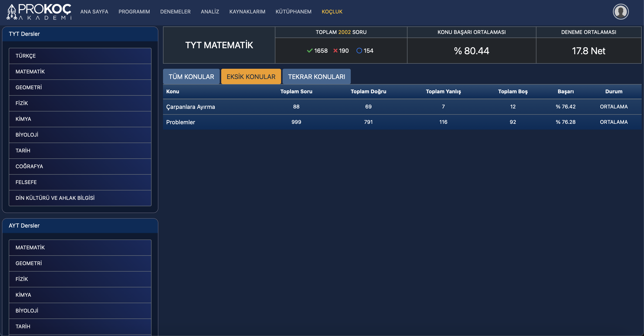Click the blue blank-answers circle icon
The image size is (644, 336).
pos(359,51)
